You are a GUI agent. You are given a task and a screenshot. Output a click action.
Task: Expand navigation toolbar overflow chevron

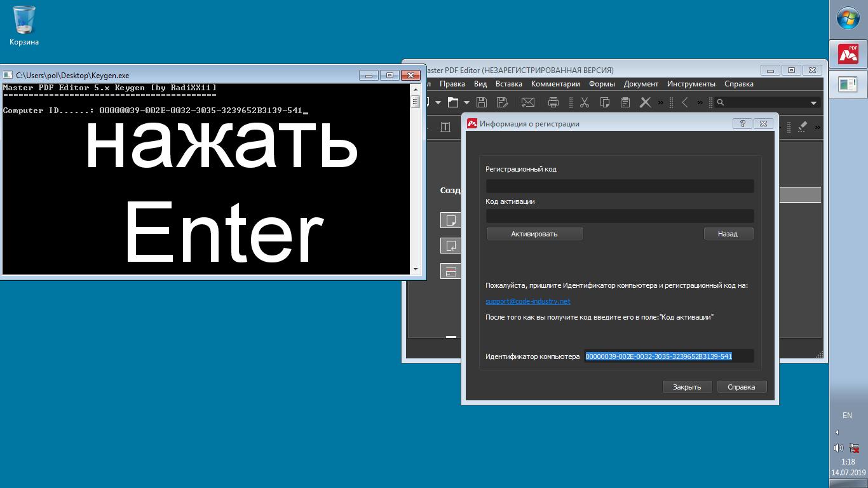click(x=700, y=102)
